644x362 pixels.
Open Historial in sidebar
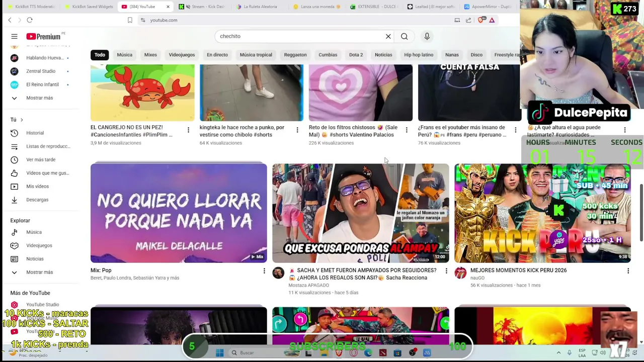(x=40, y=133)
